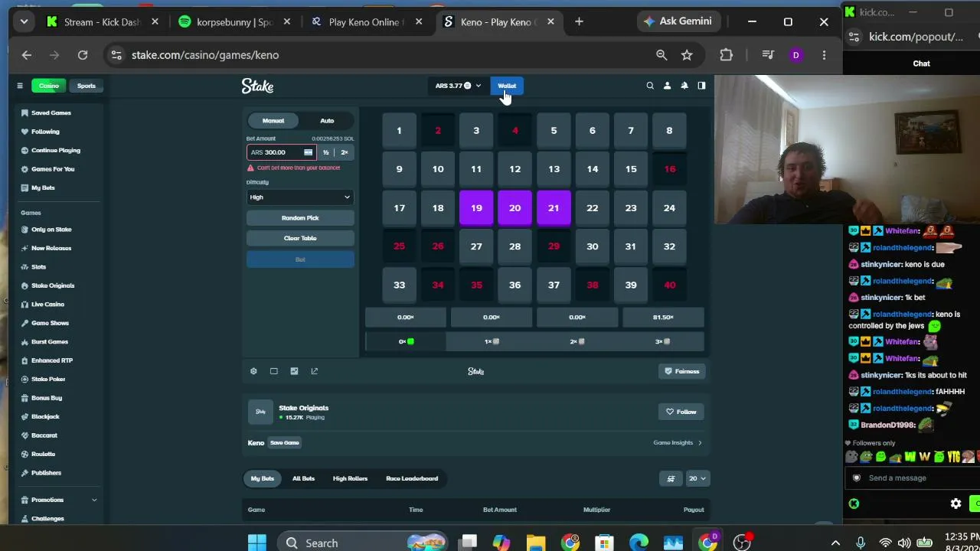Select Keno number 22 tile
The image size is (980, 551).
pyautogui.click(x=592, y=208)
